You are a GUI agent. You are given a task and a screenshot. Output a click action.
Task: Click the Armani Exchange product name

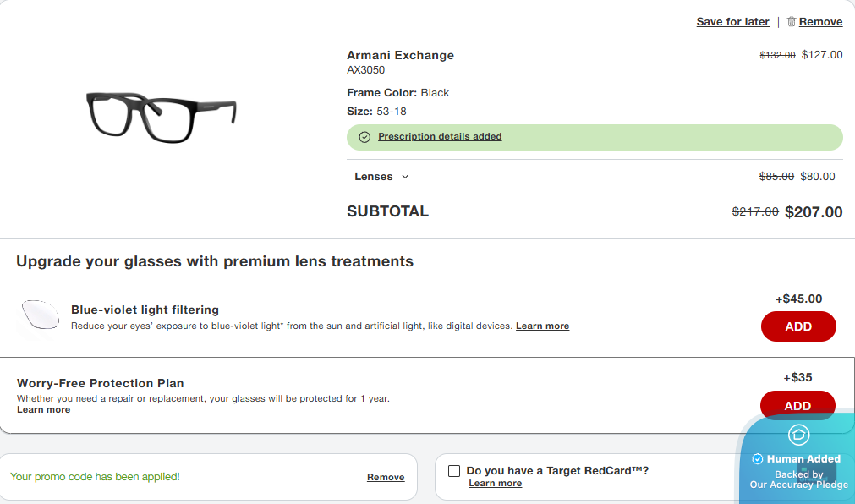(x=400, y=55)
